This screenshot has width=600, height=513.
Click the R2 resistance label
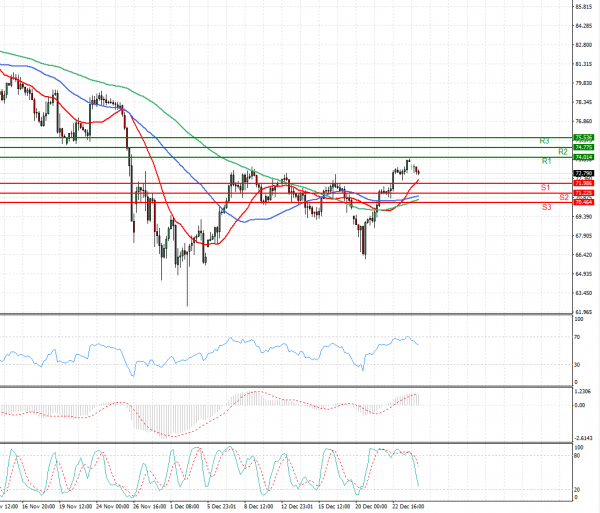coord(562,152)
